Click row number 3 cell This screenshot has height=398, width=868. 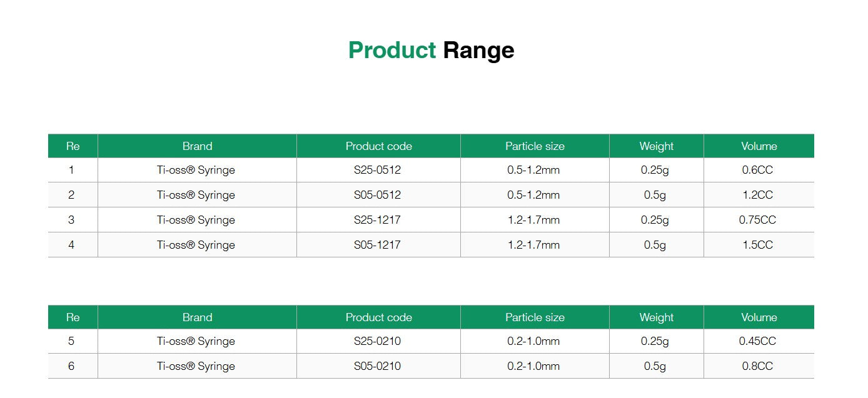71,220
